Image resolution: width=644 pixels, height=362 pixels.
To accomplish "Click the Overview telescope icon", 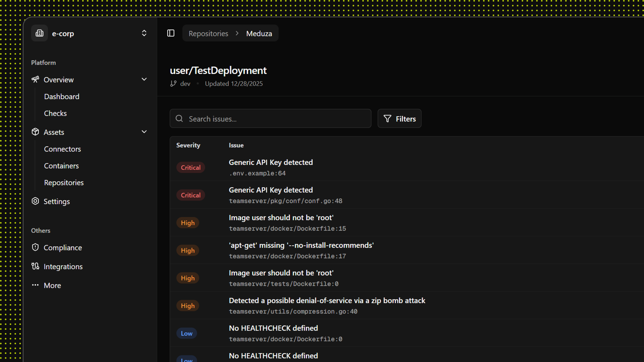I will (35, 79).
